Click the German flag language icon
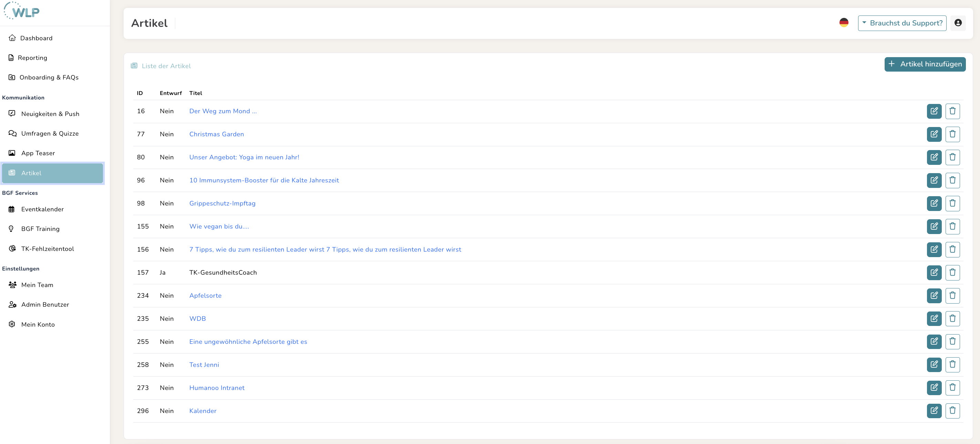 843,23
